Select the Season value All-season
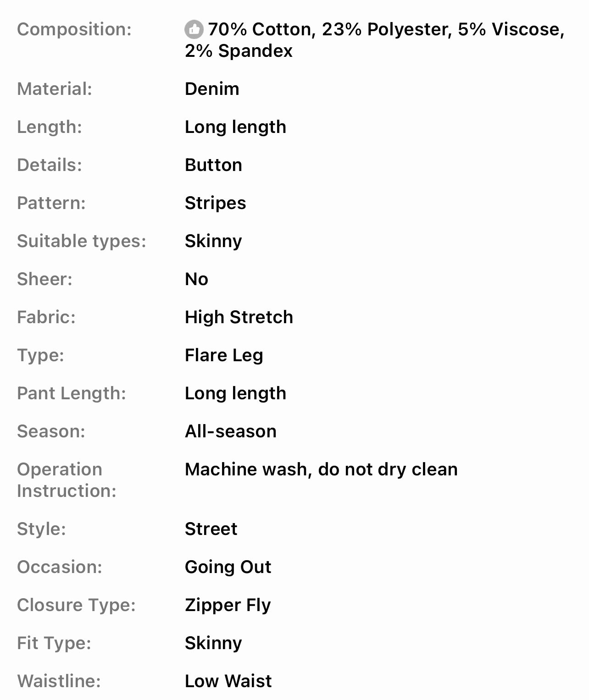This screenshot has height=700, width=589. click(x=230, y=431)
